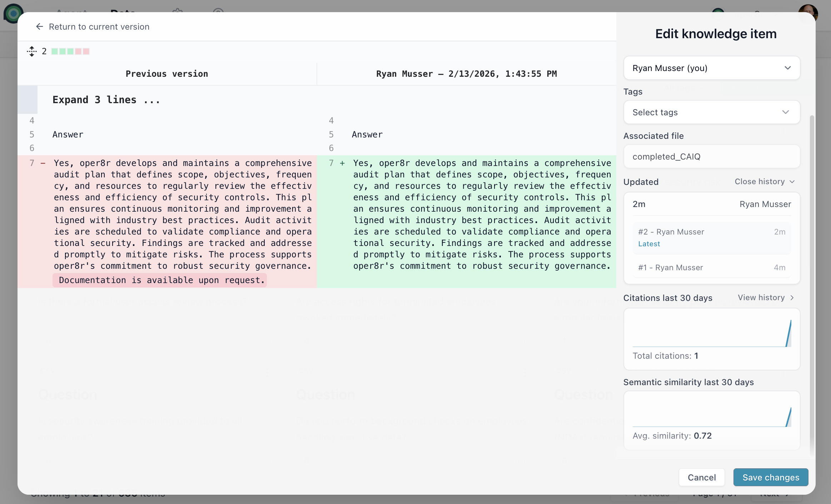The width and height of the screenshot is (831, 504).
Task: Open the Select tags dropdown
Action: pyautogui.click(x=711, y=112)
